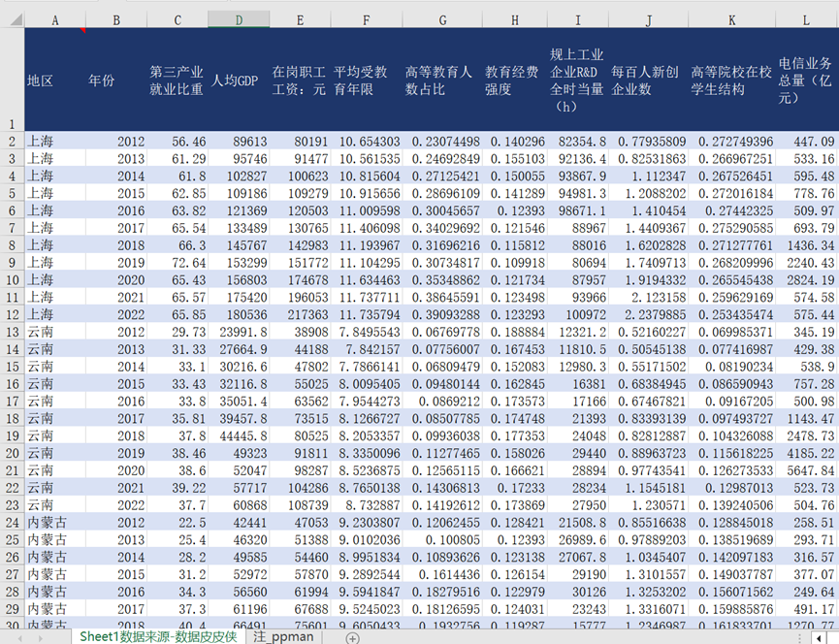
Task: Click cell with value 0.188884
Action: (514, 332)
